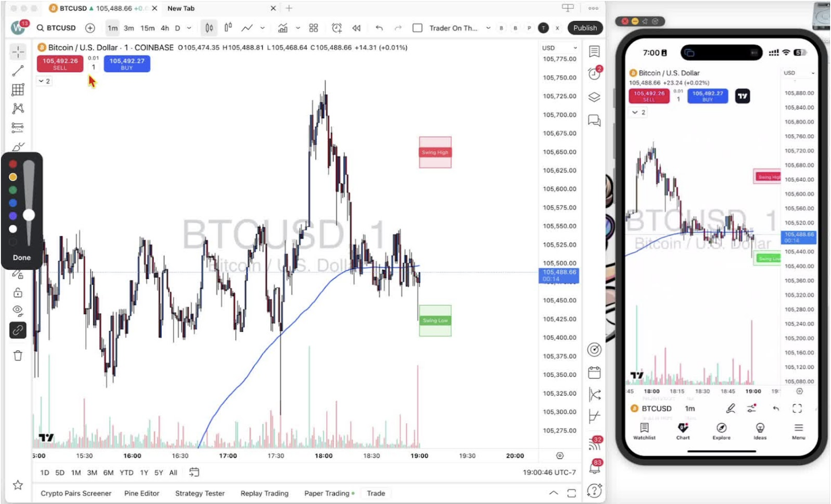Click the BTCUSD symbol search
The image size is (831, 504).
coord(56,28)
